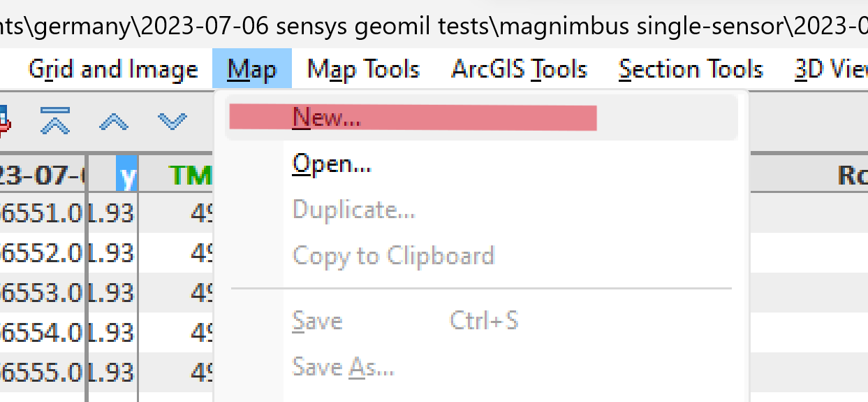The image size is (868, 402).
Task: Choose New... from the Map menu
Action: click(x=327, y=117)
